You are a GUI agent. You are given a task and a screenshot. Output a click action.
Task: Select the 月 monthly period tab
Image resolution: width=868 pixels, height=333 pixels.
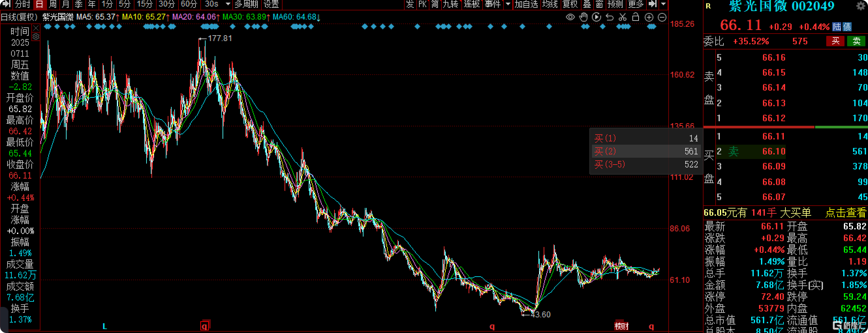[x=66, y=4]
